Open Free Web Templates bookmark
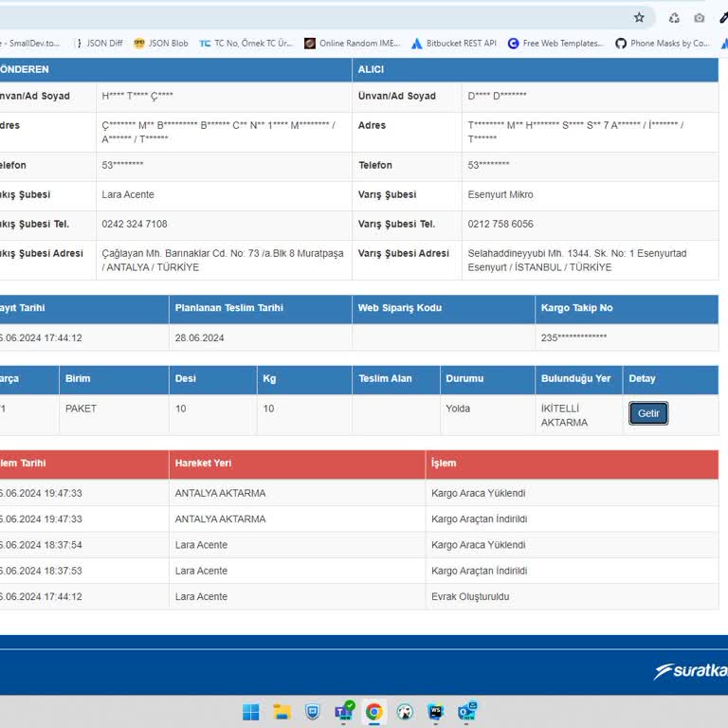 pyautogui.click(x=555, y=44)
